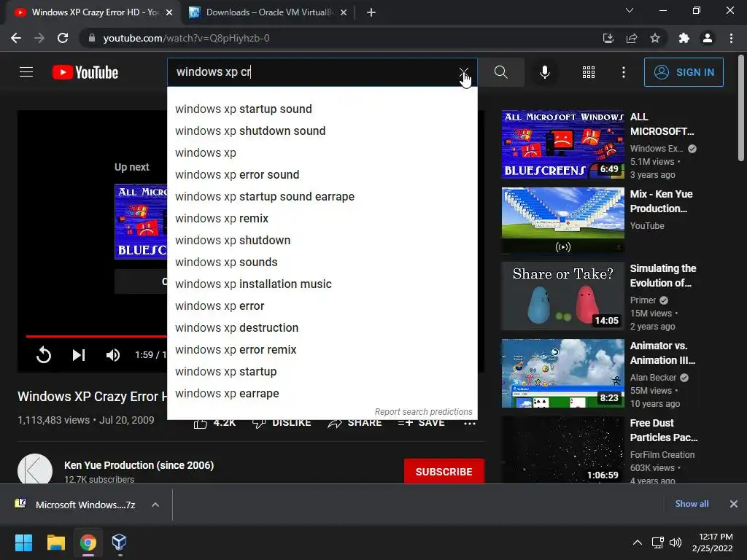This screenshot has height=560, width=747.
Task: Open the YouTube hamburger guide menu
Action: click(26, 72)
